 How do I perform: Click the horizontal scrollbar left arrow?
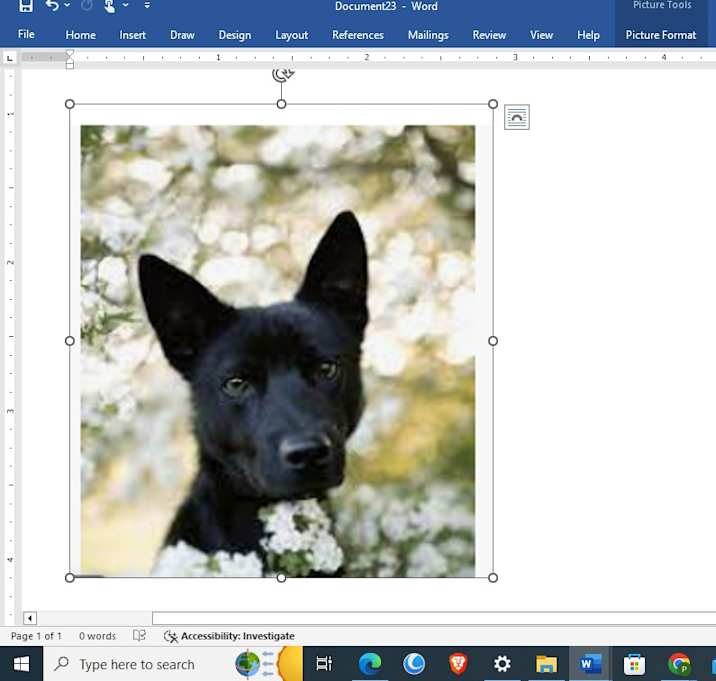pyautogui.click(x=30, y=618)
